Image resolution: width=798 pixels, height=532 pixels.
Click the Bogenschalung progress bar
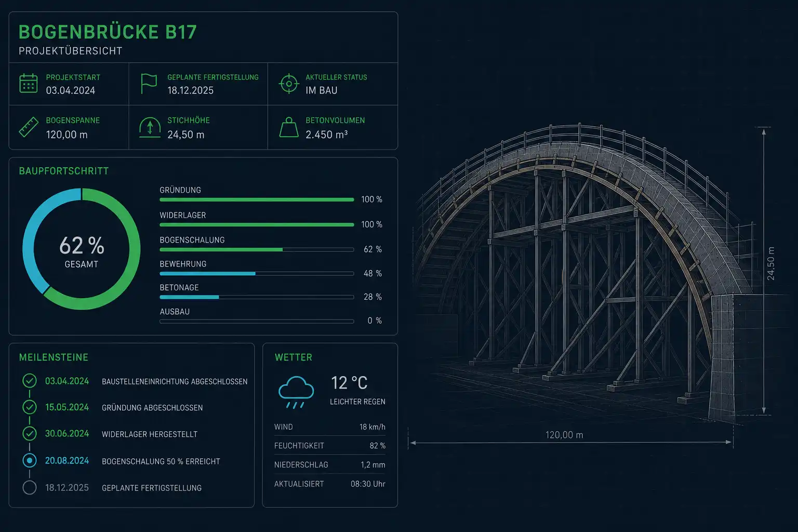(257, 249)
